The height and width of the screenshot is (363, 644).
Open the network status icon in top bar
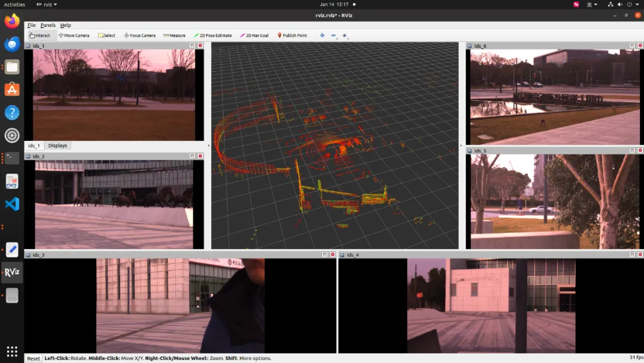[x=611, y=5]
